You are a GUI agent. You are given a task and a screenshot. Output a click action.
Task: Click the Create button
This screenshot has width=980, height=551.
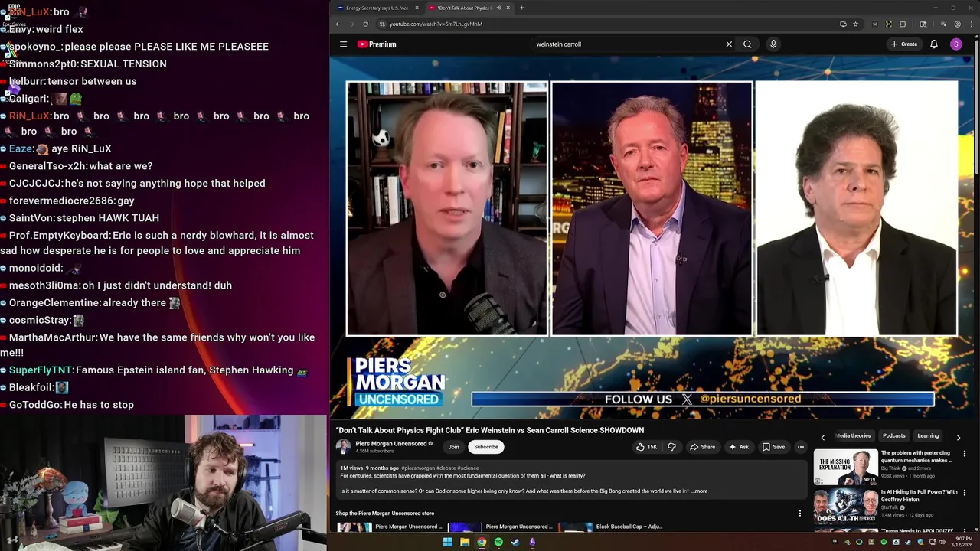[904, 44]
